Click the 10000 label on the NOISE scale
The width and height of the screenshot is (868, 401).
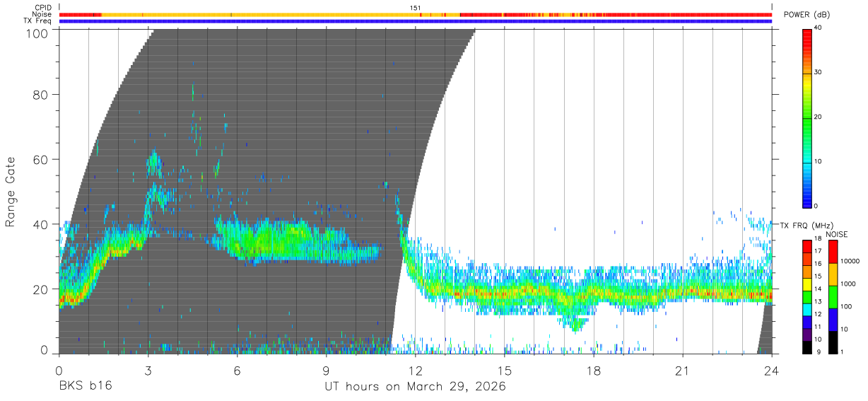(850, 262)
